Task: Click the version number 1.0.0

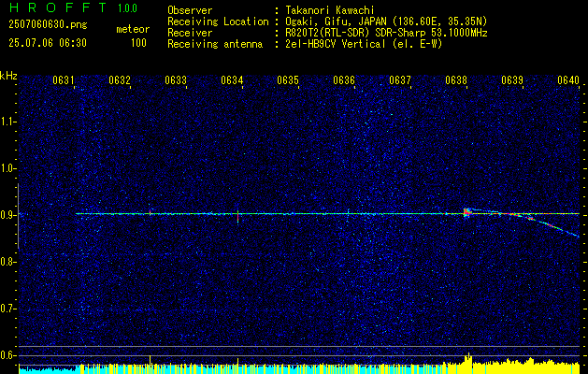Action: [127, 8]
